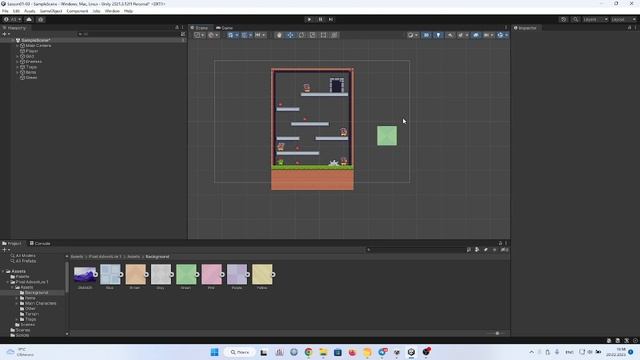Toggle scene effects icon
The width and height of the screenshot is (640, 360).
click(462, 35)
